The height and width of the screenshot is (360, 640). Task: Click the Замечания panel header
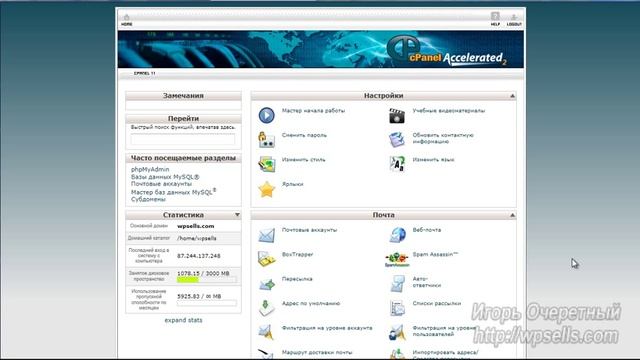(x=183, y=96)
